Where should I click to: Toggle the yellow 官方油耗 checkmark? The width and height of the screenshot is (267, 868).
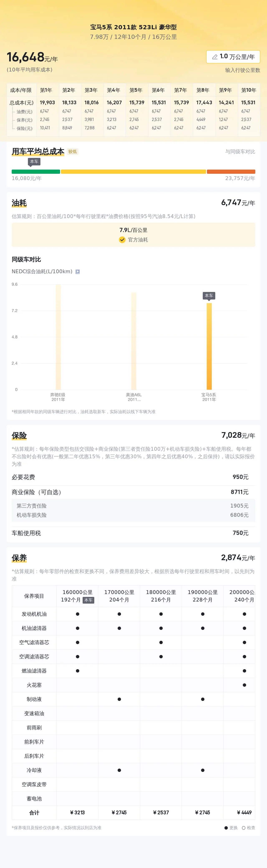(x=122, y=240)
